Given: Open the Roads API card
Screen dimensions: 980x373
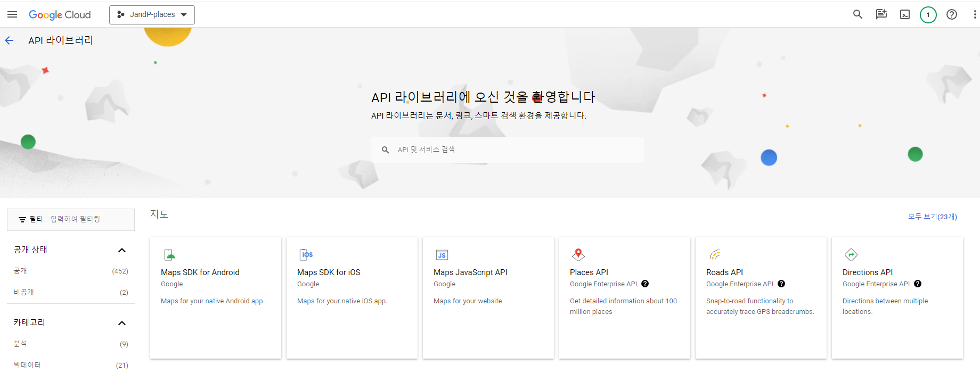Looking at the screenshot, I should coord(761,298).
